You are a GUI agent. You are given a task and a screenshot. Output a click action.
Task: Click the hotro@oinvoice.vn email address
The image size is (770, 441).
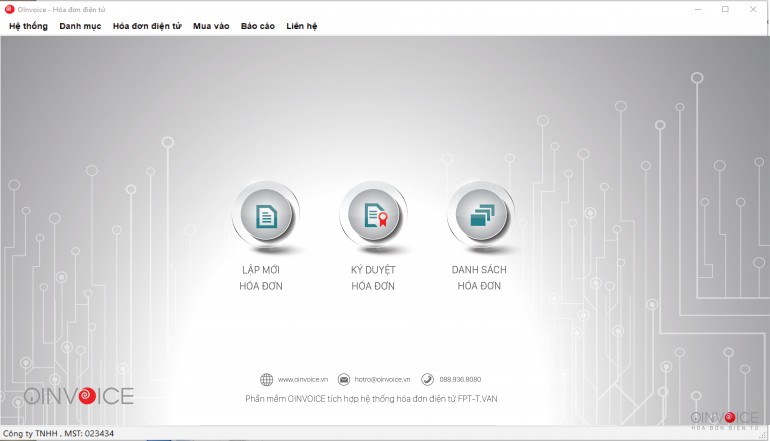(381, 380)
